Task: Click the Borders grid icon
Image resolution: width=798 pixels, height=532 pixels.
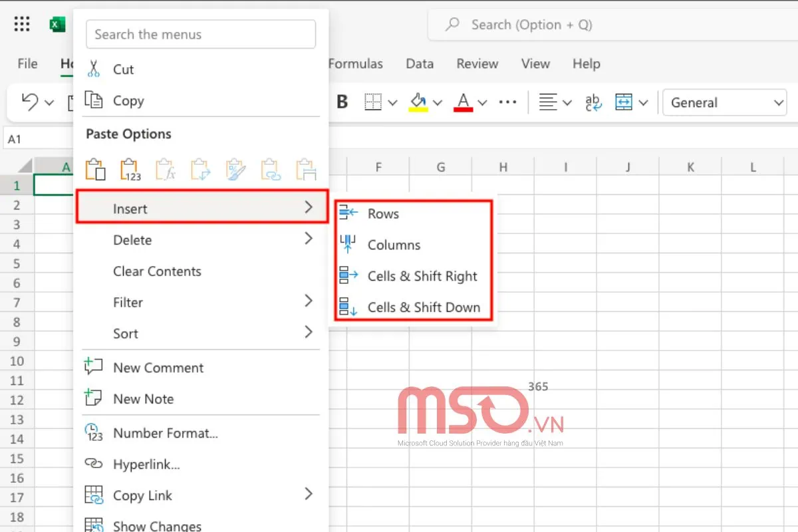Action: tap(373, 102)
